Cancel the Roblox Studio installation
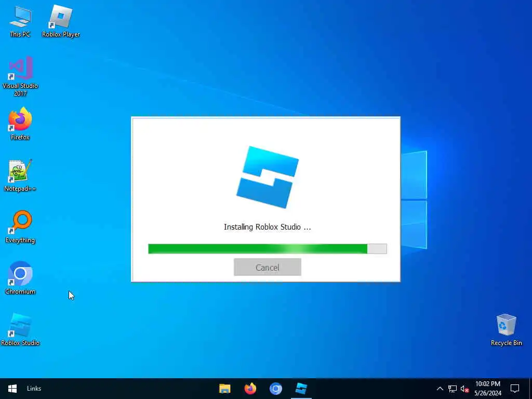Viewport: 532px width, 399px height. (268, 267)
